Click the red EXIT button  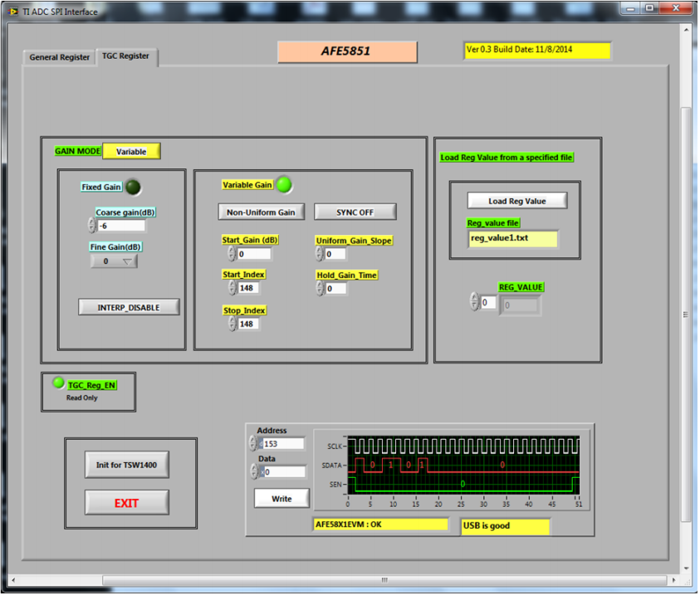pos(125,502)
